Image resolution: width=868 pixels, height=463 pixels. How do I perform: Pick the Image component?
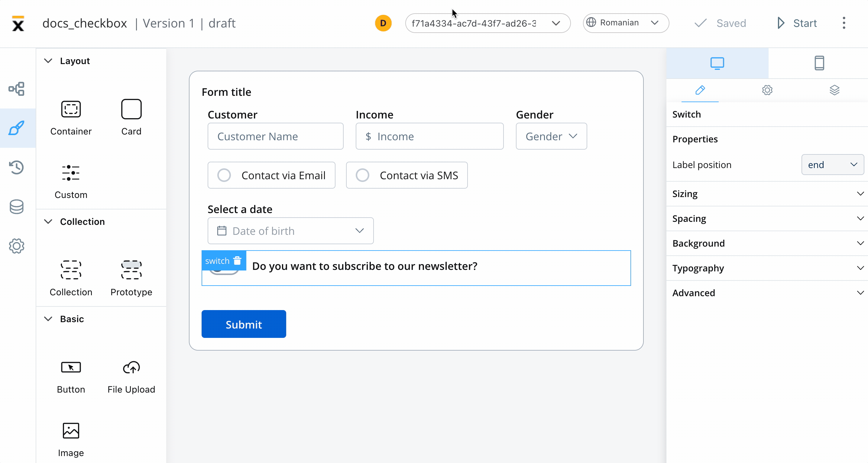pyautogui.click(x=71, y=440)
